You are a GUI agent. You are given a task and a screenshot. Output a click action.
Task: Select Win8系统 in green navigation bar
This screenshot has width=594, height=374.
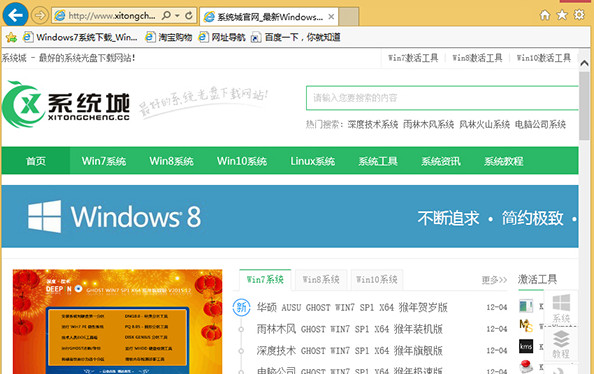[171, 161]
